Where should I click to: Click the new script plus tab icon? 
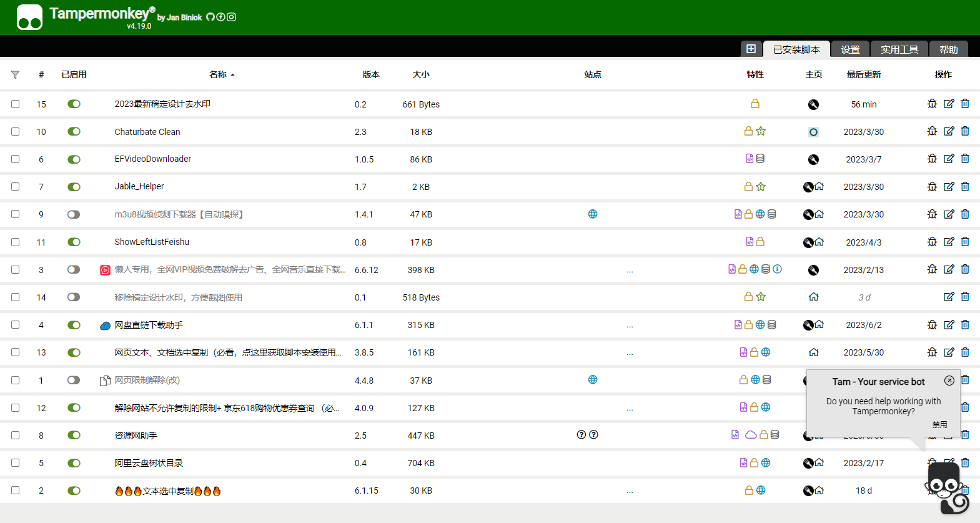[x=751, y=49]
